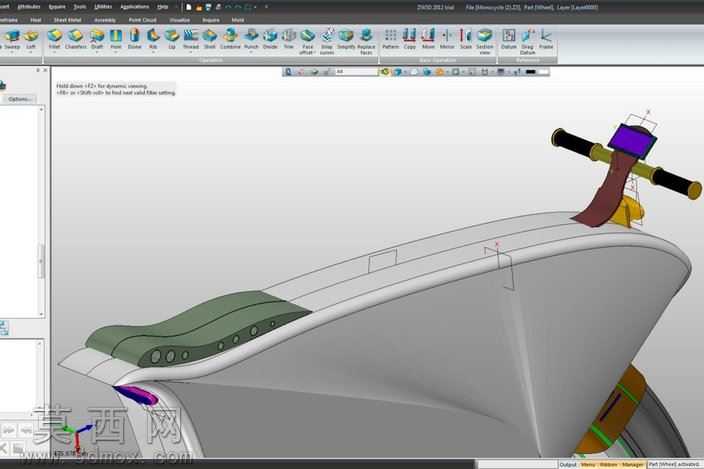Select the Hole tool
Screen dimensions: 704x469
coord(116,39)
